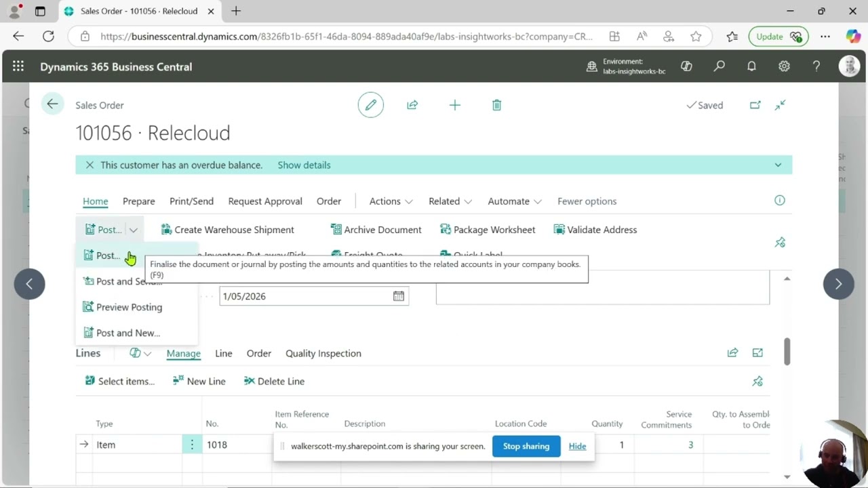Open the notifications bell
Image resolution: width=868 pixels, height=488 pixels.
(751, 66)
